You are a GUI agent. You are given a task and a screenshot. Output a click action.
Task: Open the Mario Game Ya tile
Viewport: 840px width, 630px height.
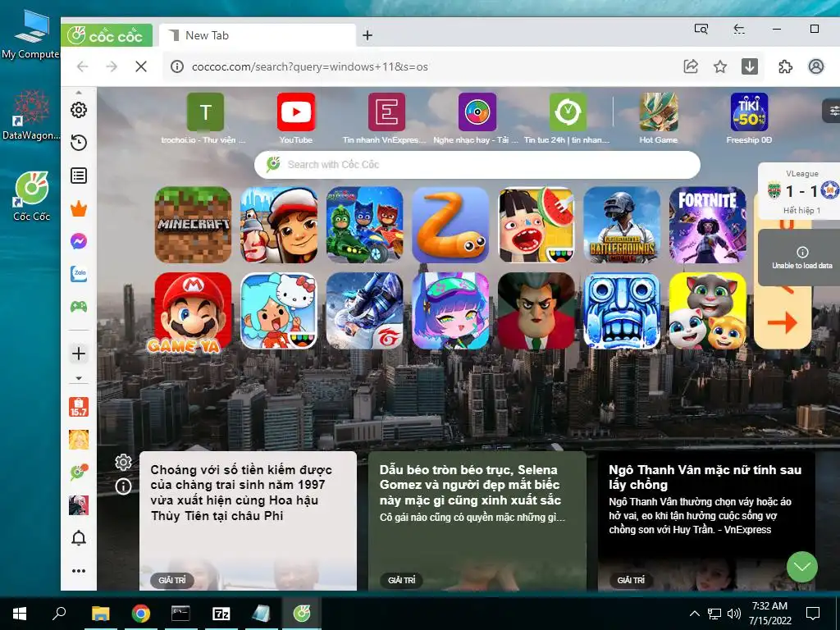click(x=193, y=311)
